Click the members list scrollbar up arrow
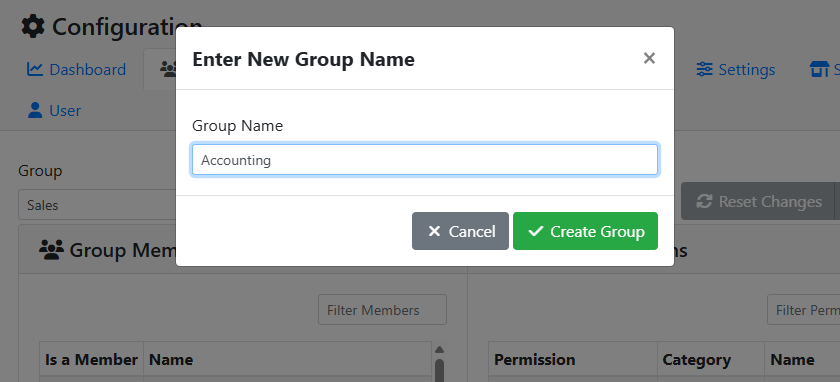Screen dimensions: 840x382 (x=439, y=350)
